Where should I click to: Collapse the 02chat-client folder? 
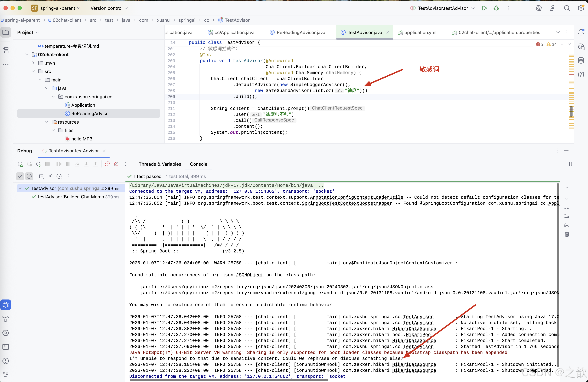coord(27,55)
